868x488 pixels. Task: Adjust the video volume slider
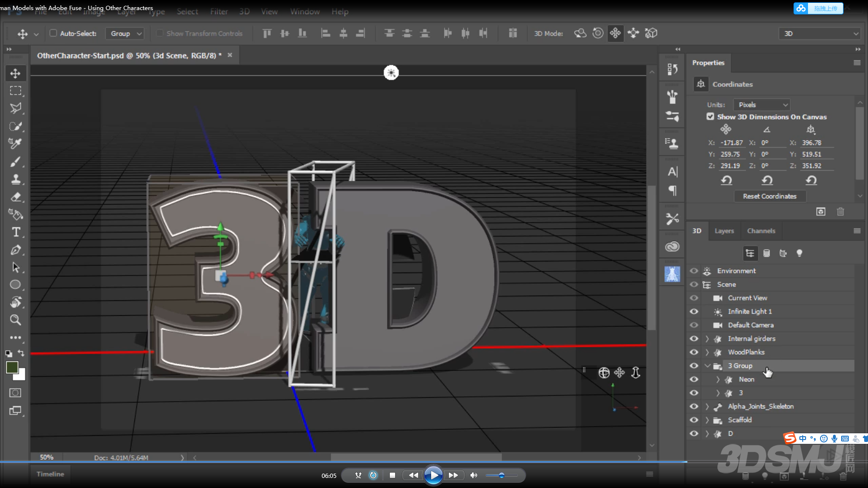click(501, 476)
